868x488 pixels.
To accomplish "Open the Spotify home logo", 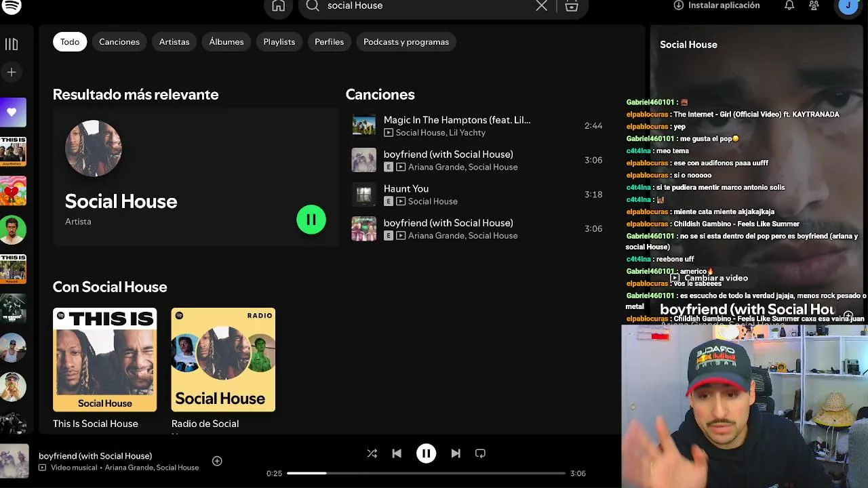I will 12,5.
